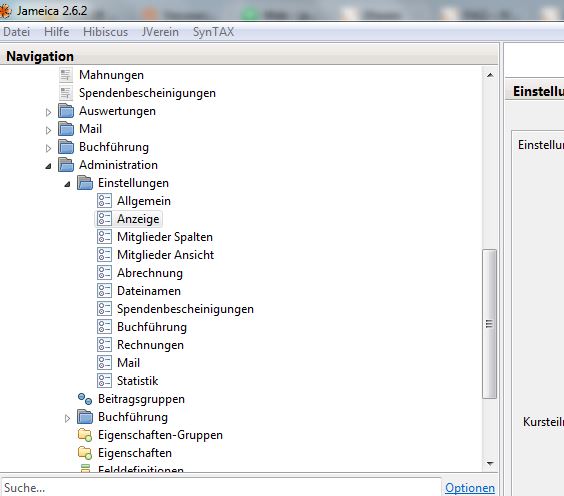Screen dimensions: 564x496
Task: Open Dateinamen settings
Action: click(x=149, y=291)
